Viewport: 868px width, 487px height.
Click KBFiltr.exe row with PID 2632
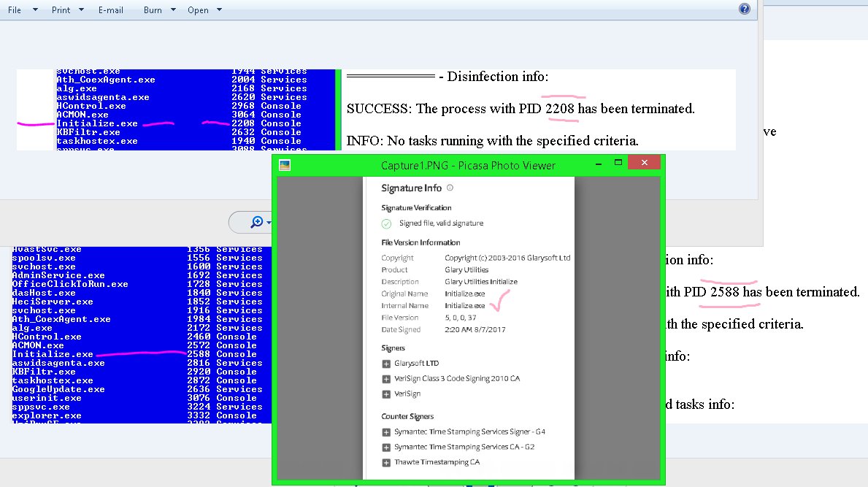click(x=179, y=132)
